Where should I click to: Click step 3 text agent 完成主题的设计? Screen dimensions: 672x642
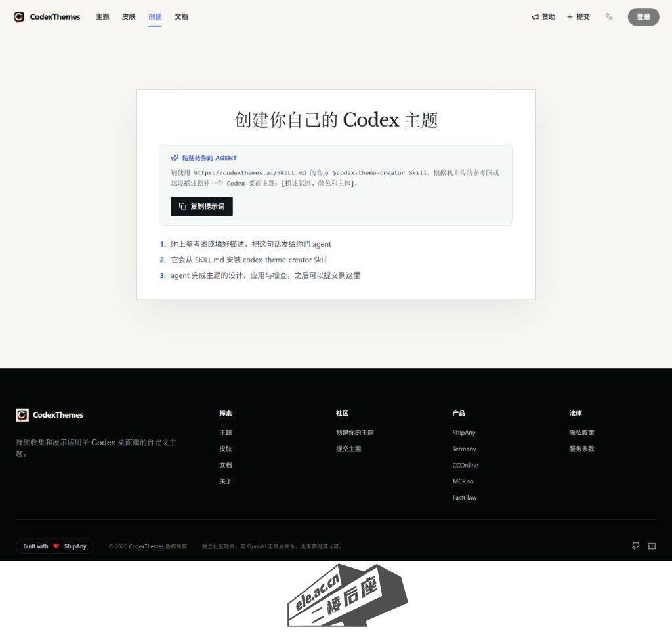pos(265,275)
